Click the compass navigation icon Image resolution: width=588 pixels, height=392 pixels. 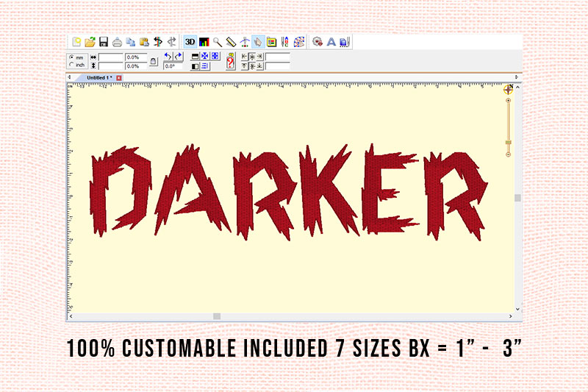click(x=508, y=90)
